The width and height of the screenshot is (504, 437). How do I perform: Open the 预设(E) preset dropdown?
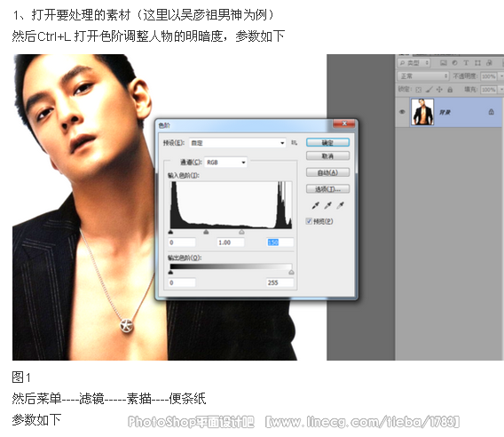pyautogui.click(x=237, y=142)
